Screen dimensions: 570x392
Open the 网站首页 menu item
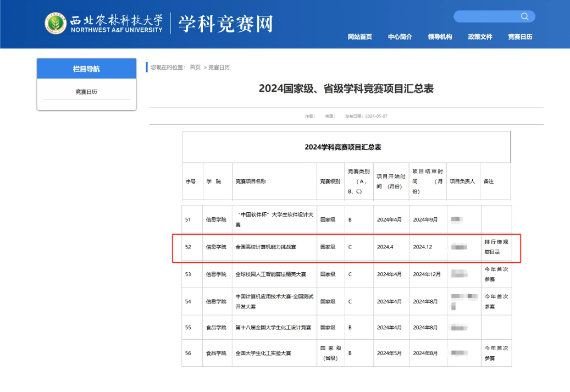click(359, 37)
